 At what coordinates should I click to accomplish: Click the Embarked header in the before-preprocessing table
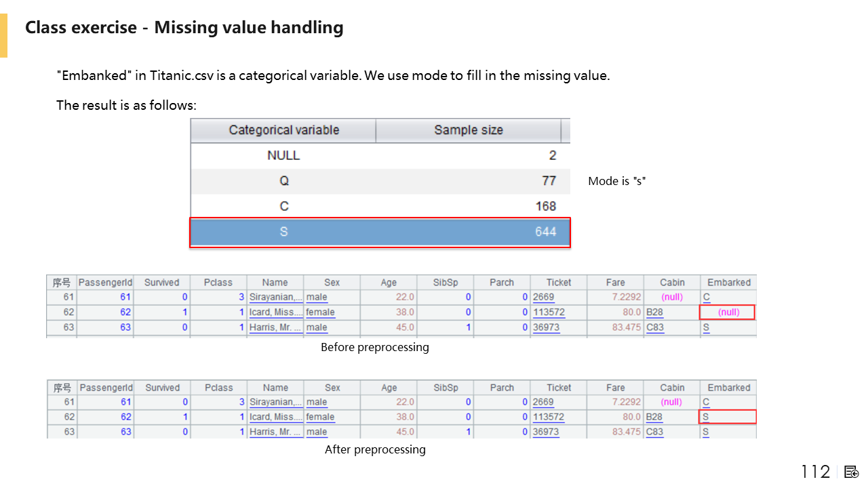coord(729,283)
